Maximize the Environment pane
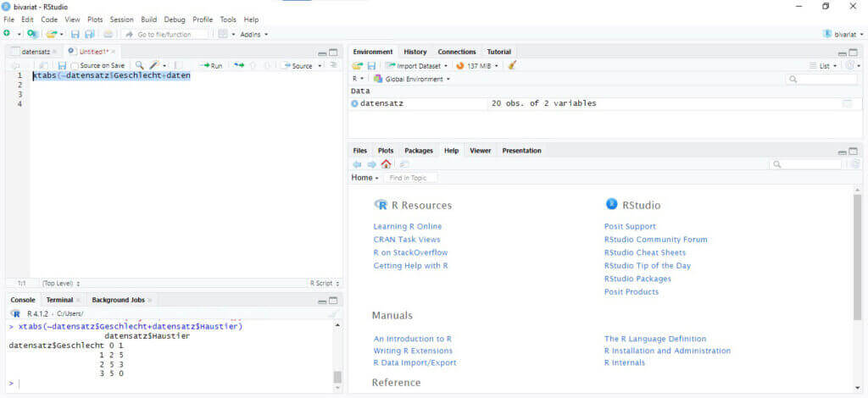Screen dimensions: 868x398 tap(854, 53)
